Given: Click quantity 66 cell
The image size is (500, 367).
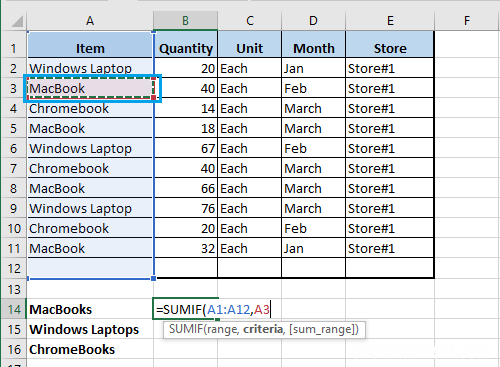Looking at the screenshot, I should click(186, 188).
